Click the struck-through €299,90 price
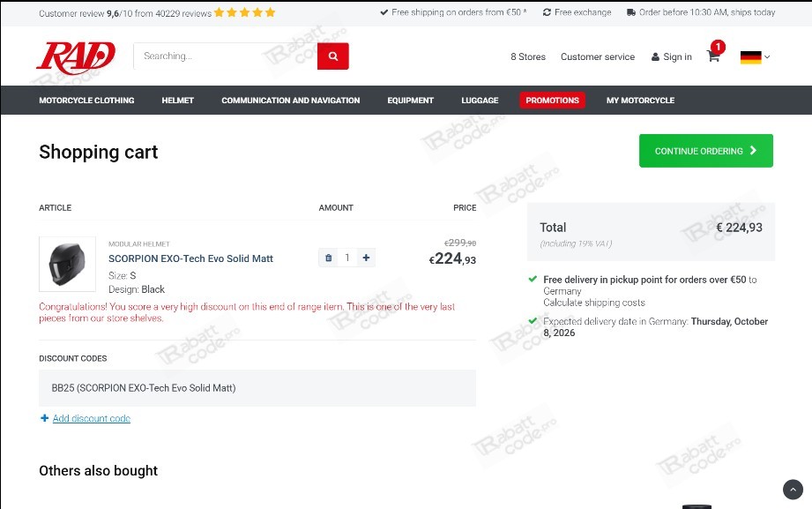The width and height of the screenshot is (812, 509). point(460,243)
